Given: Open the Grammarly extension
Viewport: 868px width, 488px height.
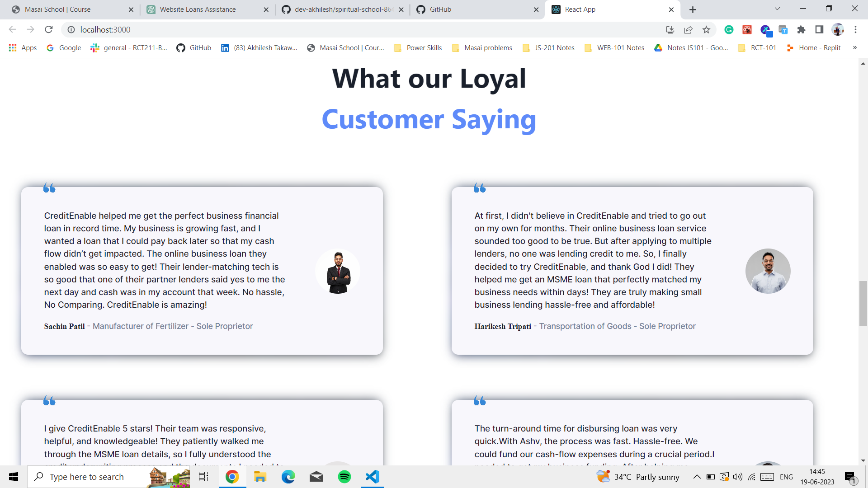Looking at the screenshot, I should coord(729,29).
